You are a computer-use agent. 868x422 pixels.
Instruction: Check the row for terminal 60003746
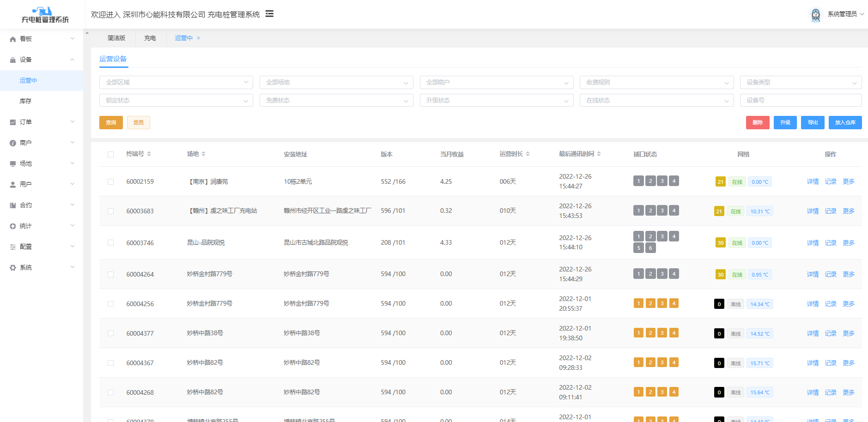[x=110, y=243]
